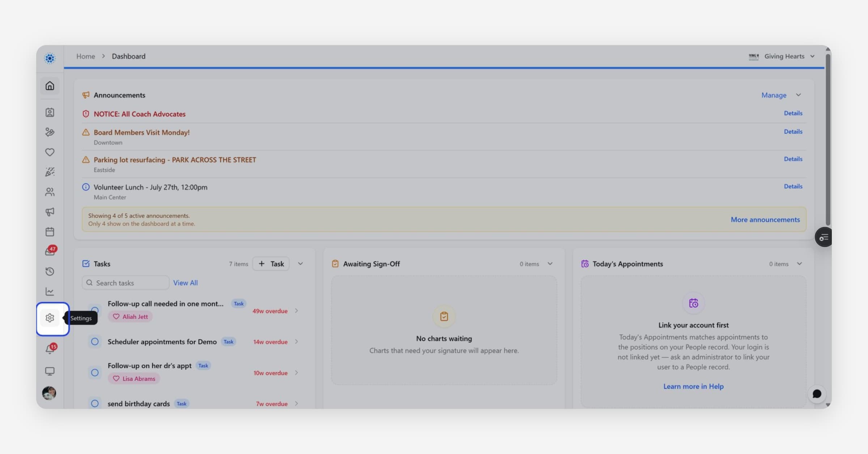Click the info icon beside Volunteer Lunch
The height and width of the screenshot is (454, 868).
tap(86, 187)
